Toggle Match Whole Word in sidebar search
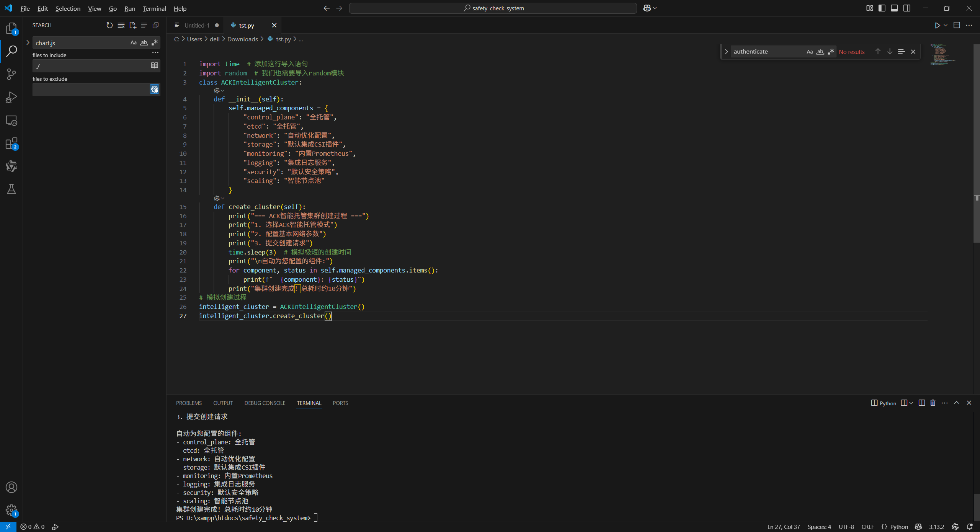The width and height of the screenshot is (980, 532). click(144, 42)
